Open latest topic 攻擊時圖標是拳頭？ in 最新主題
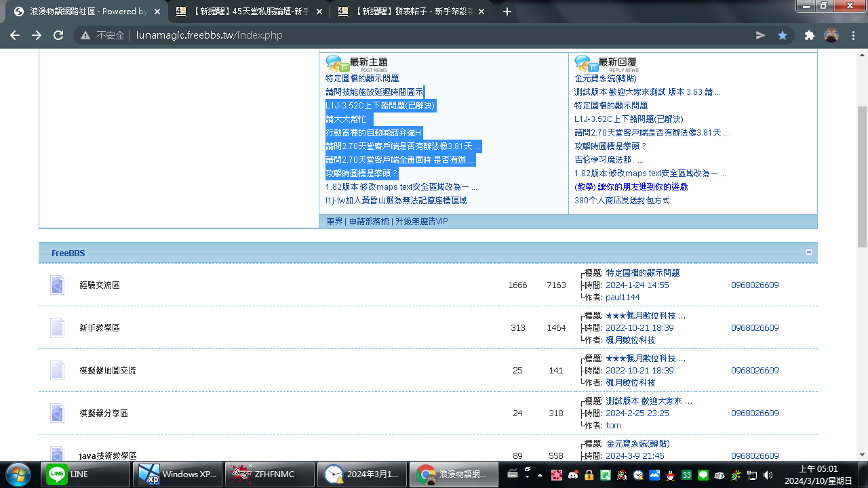 pyautogui.click(x=362, y=174)
